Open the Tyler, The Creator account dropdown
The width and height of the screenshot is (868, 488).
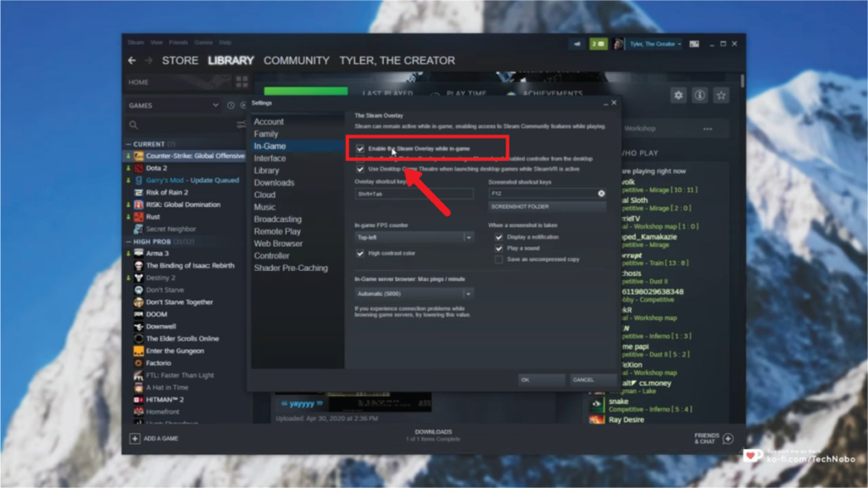coord(655,44)
